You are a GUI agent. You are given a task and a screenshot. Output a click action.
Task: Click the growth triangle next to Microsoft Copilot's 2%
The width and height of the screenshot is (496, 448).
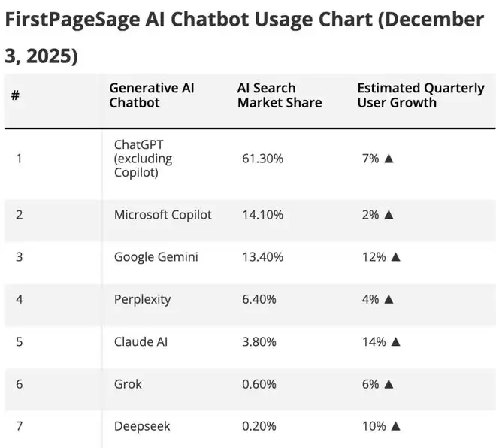tap(389, 214)
